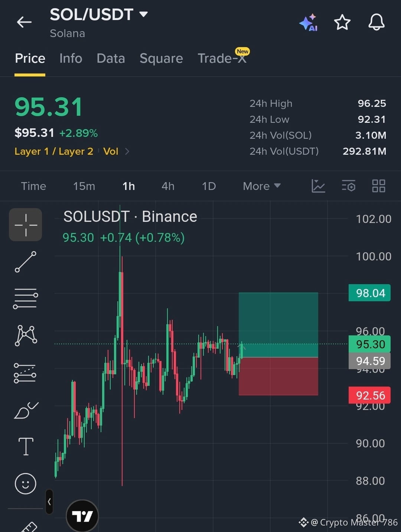
Task: Click the +0.74 (+0.78%) chart change text
Action: [142, 237]
